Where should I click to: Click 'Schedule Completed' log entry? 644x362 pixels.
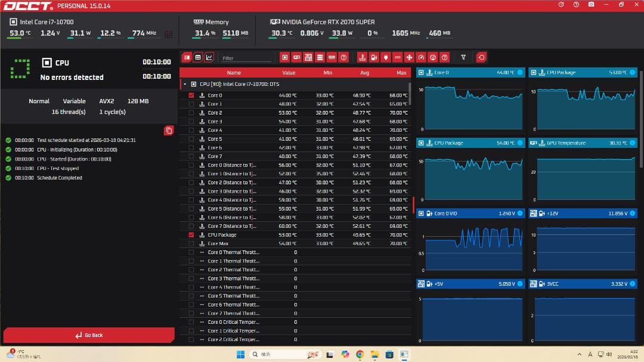point(60,178)
